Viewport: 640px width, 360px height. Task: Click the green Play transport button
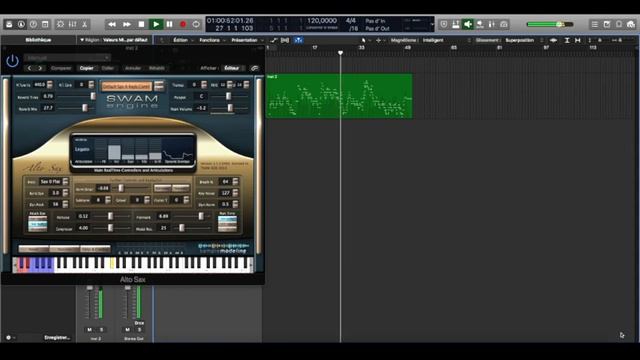coord(156,24)
